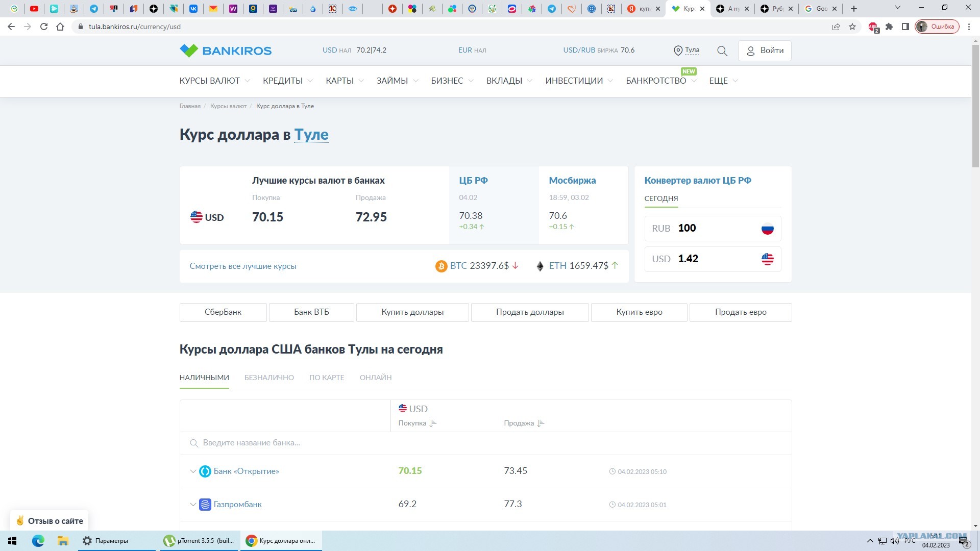This screenshot has width=980, height=551.
Task: Expand the ВКЛАДЫ menu
Action: click(509, 81)
